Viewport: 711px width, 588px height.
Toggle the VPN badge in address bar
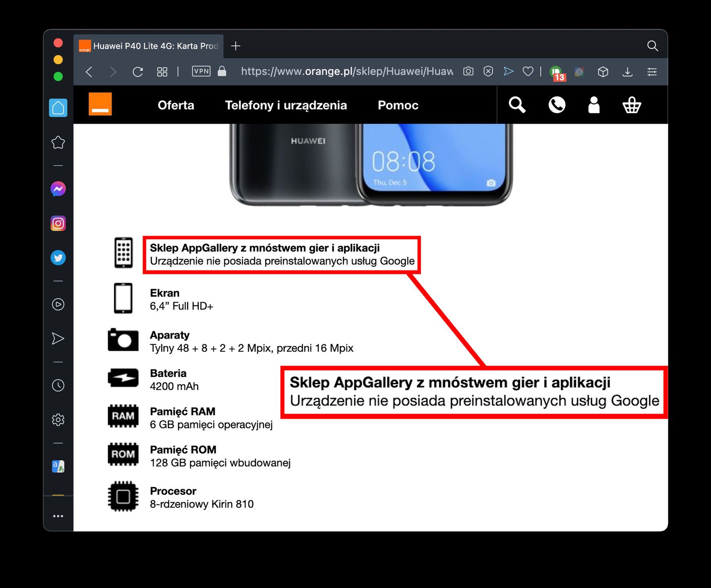point(201,71)
